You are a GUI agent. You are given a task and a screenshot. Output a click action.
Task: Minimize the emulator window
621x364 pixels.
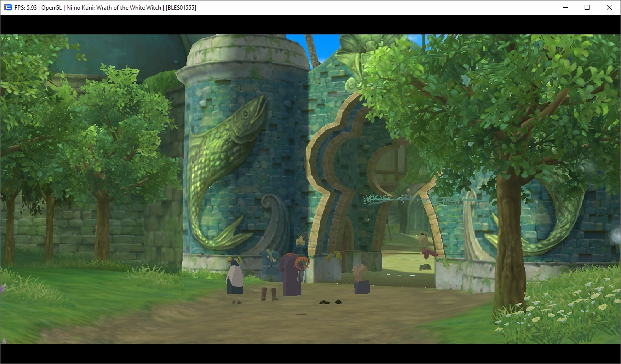coord(565,7)
